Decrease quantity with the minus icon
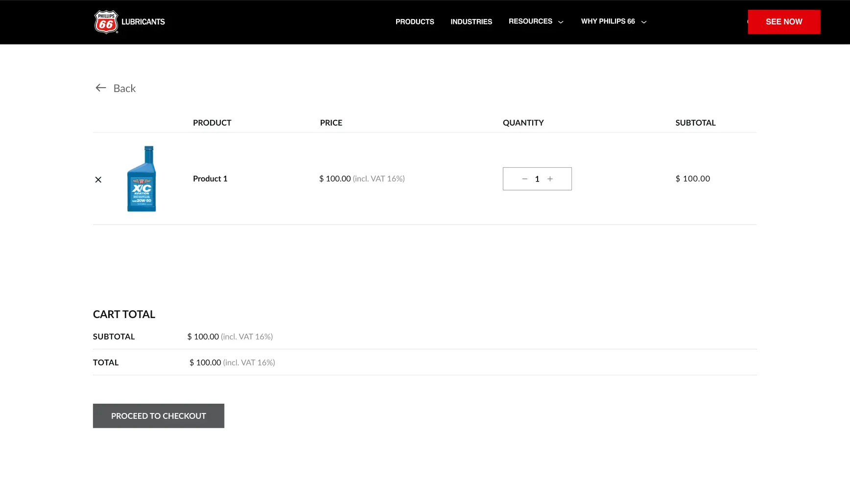 [x=524, y=179]
